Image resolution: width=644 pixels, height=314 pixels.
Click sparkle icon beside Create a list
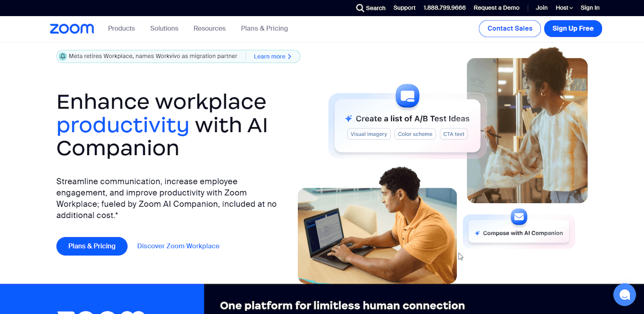pos(349,119)
